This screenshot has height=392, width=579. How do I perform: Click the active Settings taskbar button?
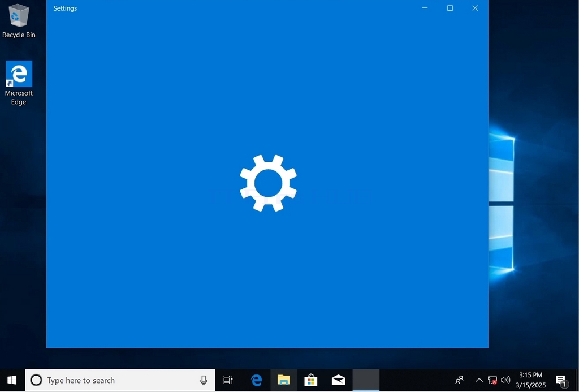pos(366,380)
